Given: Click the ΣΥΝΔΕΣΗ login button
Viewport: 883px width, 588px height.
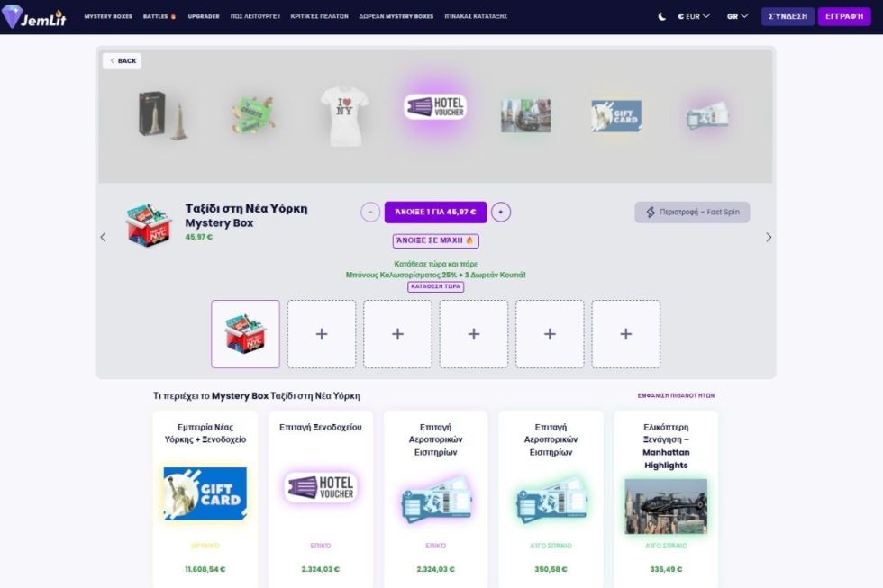Looking at the screenshot, I should [787, 16].
